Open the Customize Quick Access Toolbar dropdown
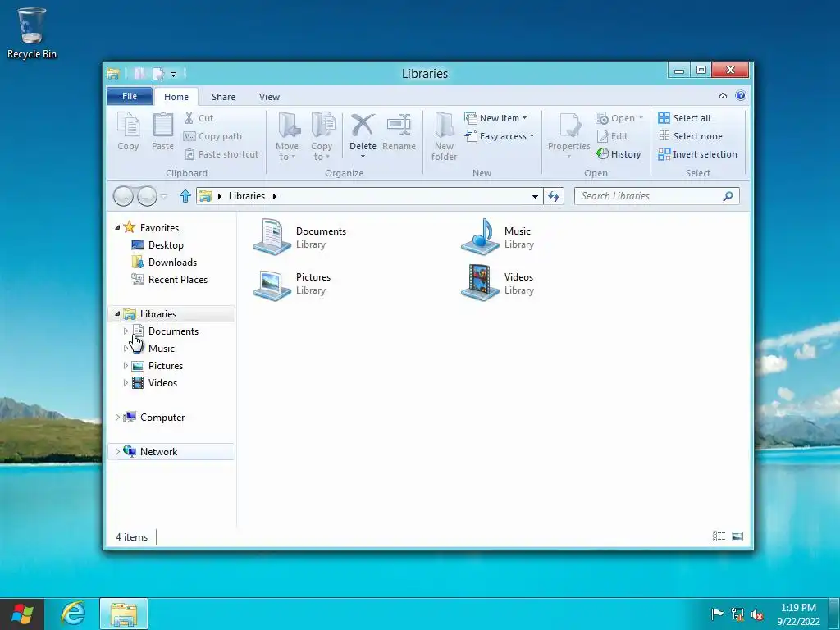This screenshot has height=630, width=840. pos(174,74)
